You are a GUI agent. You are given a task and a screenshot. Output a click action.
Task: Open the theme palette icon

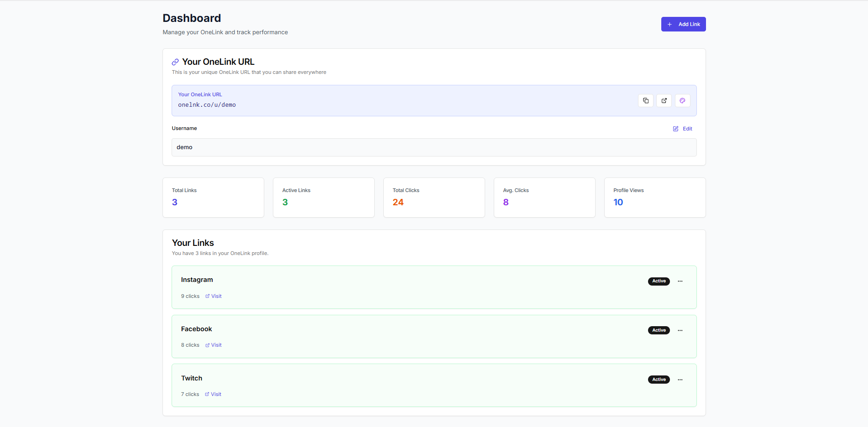click(x=682, y=101)
